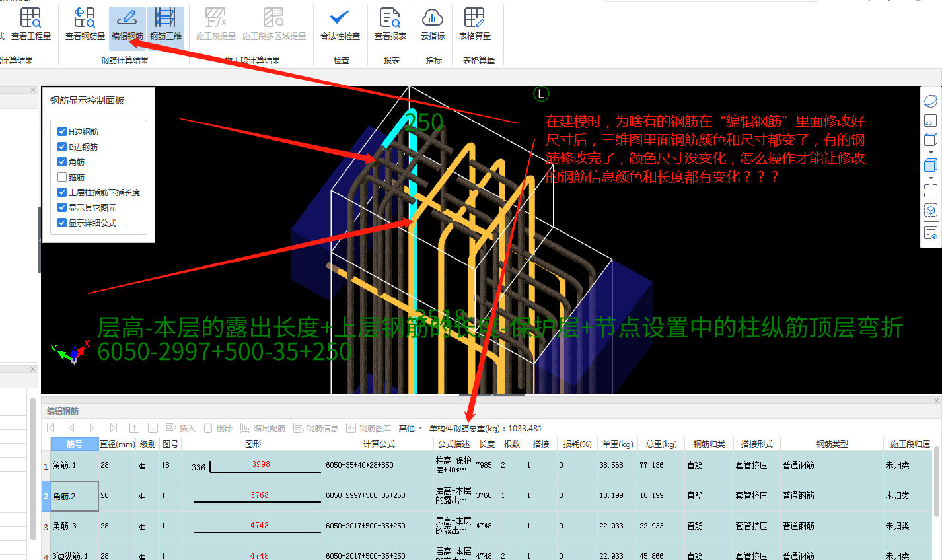Go to first rebar record arrow

coord(51,428)
